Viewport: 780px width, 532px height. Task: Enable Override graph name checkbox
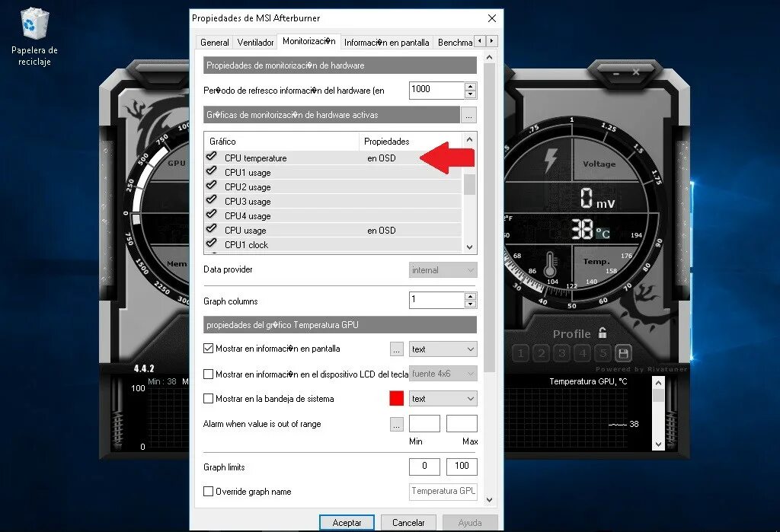point(209,491)
